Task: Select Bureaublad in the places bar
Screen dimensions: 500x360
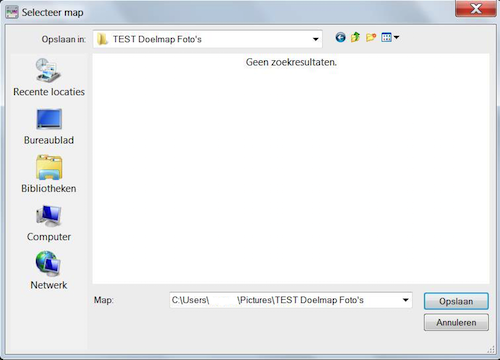Action: tap(49, 127)
